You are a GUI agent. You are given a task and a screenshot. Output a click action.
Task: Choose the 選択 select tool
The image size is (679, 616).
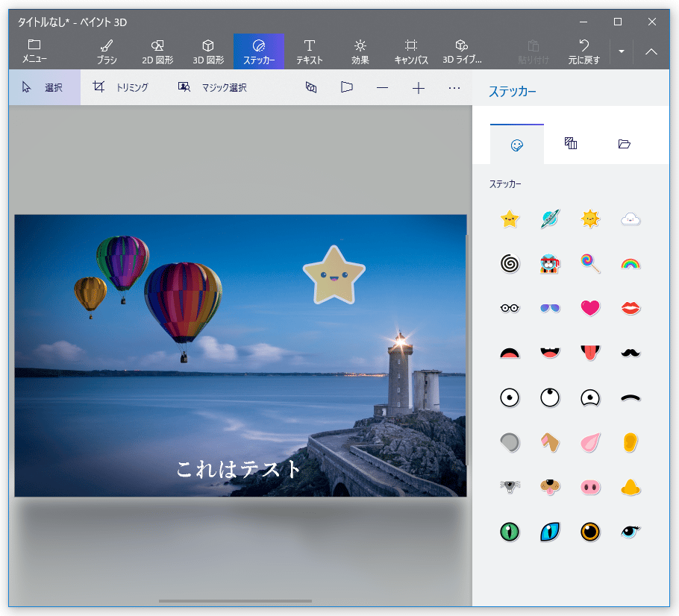coord(45,87)
